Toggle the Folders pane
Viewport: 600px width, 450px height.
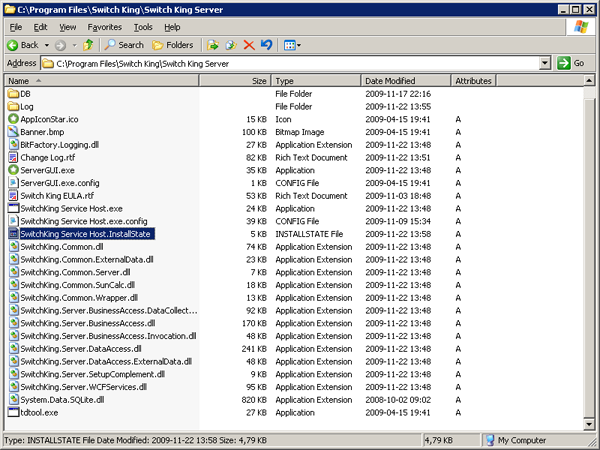coord(173,45)
